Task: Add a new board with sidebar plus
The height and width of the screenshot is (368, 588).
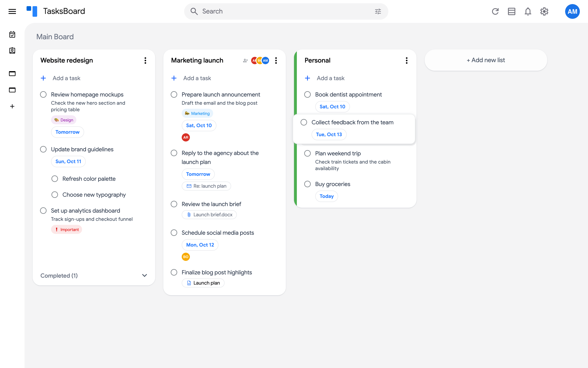Action: (x=12, y=106)
